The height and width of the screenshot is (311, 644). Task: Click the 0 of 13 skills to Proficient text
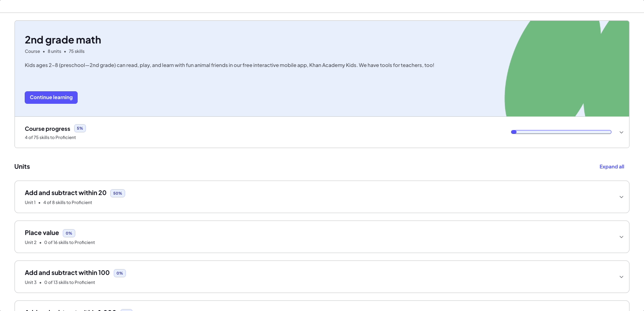[69, 282]
